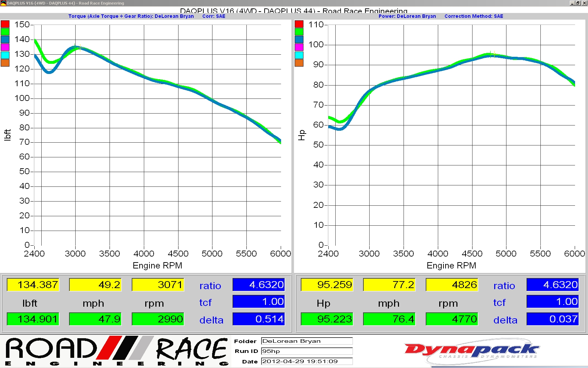Screen dimensions: 588x368
Task: Click green swatch in torque chart legend
Action: click(5, 32)
